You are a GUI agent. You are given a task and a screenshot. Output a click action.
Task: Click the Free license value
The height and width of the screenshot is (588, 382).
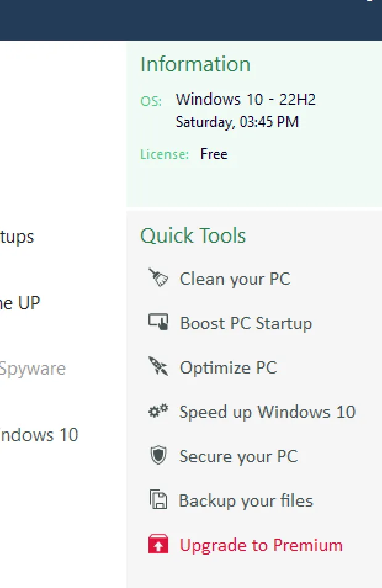pos(214,154)
